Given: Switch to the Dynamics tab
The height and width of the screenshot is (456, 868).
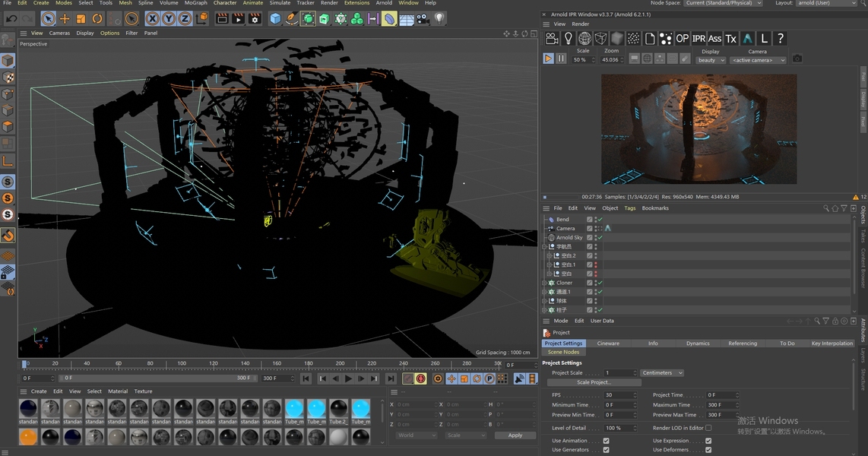Looking at the screenshot, I should [698, 344].
